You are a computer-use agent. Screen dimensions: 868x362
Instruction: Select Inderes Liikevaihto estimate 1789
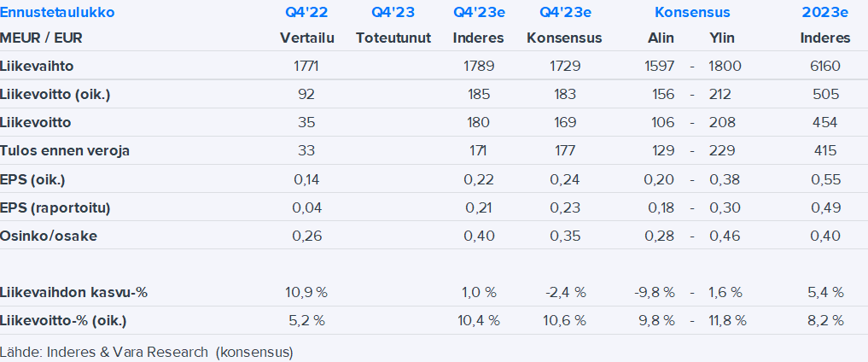pyautogui.click(x=478, y=65)
